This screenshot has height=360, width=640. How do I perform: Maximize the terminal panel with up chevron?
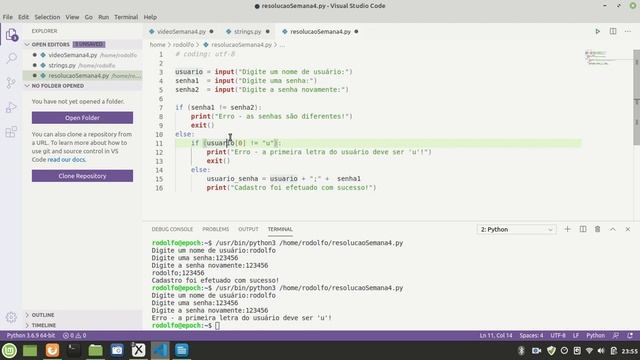613,229
